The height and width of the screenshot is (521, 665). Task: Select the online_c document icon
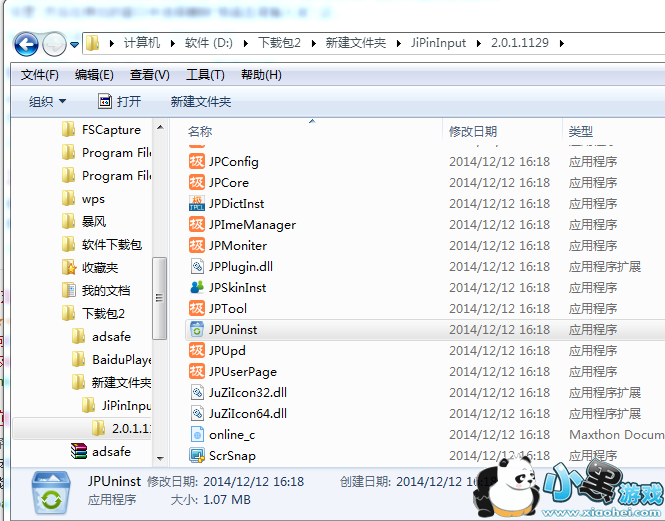pyautogui.click(x=197, y=434)
